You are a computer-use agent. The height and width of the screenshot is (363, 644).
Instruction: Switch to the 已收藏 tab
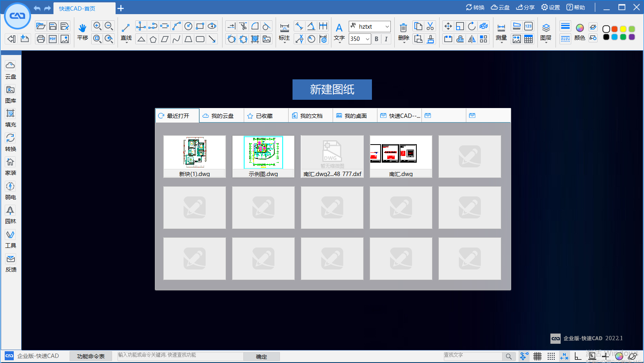[266, 115]
